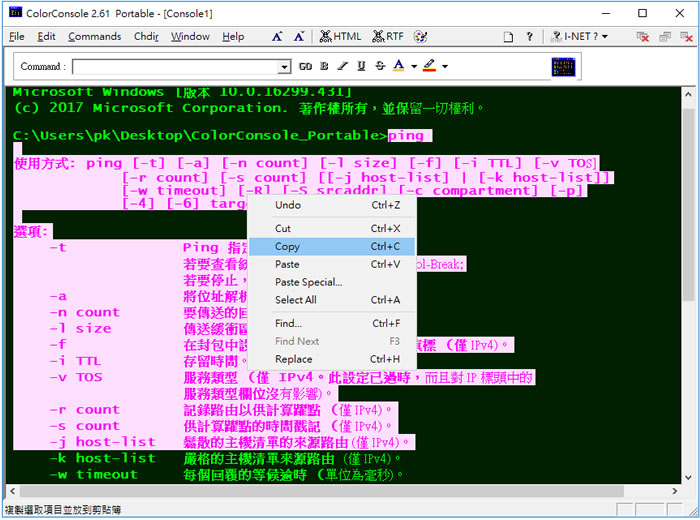Toggle bold text formatting

pyautogui.click(x=324, y=67)
